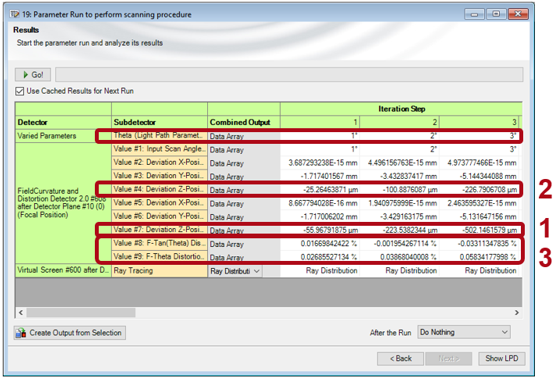This screenshot has height=381, width=553.
Task: Click the Show LPD button
Action: (502, 358)
